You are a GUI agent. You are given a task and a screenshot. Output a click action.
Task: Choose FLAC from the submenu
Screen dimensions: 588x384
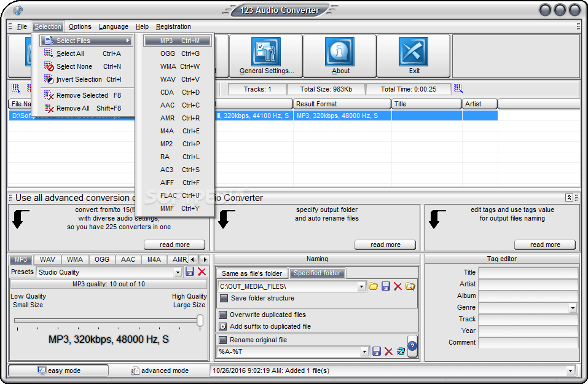click(178, 195)
